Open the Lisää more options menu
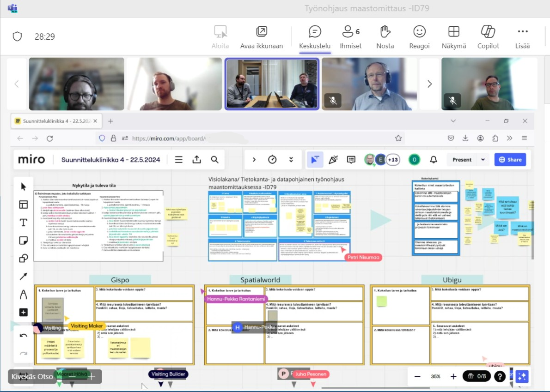The width and height of the screenshot is (550, 392). (x=522, y=37)
